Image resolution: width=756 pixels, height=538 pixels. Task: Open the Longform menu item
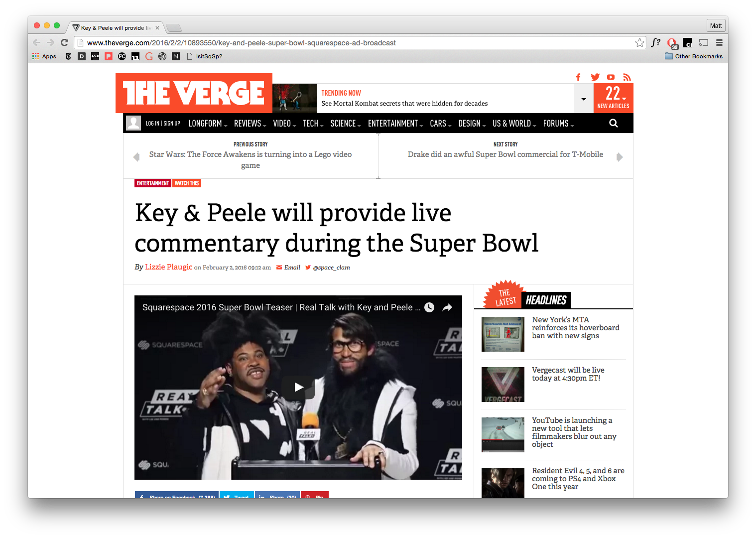[208, 124]
